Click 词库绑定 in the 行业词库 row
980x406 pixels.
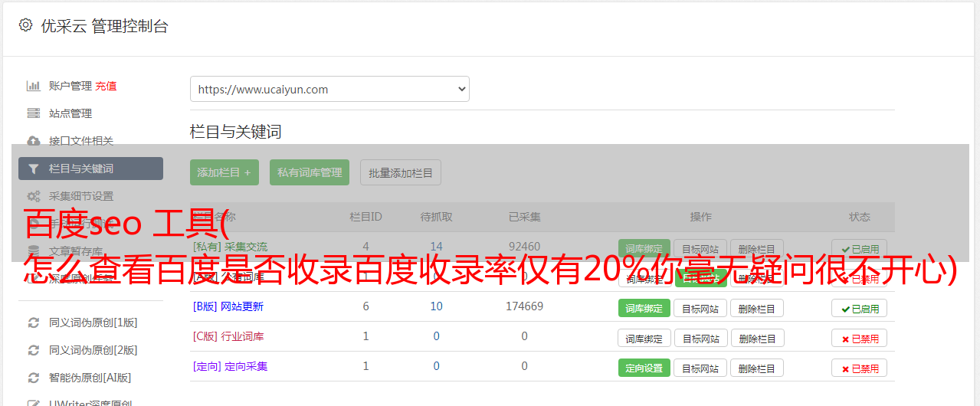pyautogui.click(x=644, y=338)
